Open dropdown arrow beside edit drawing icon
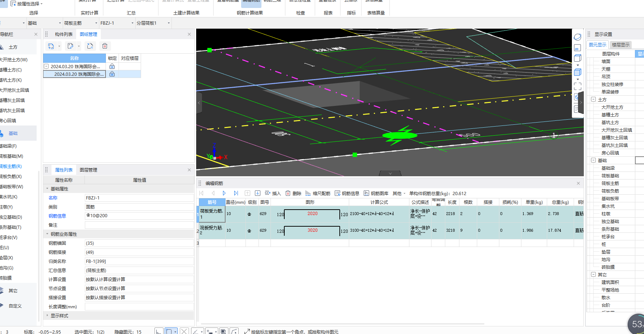This screenshot has width=644, height=334. point(79,46)
